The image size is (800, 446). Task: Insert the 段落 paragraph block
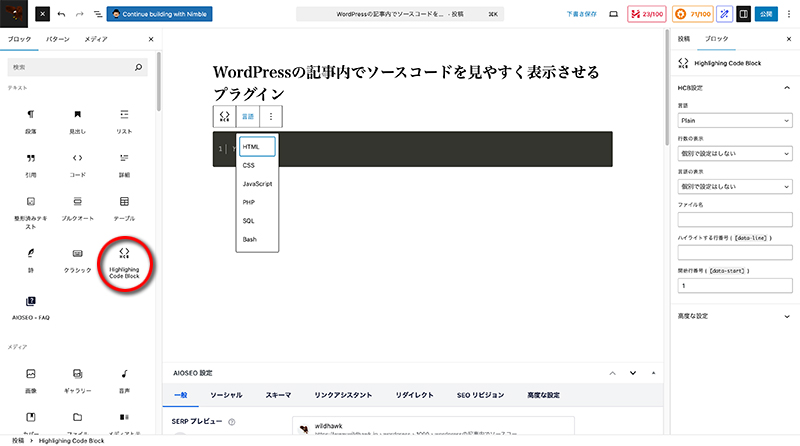[30, 120]
